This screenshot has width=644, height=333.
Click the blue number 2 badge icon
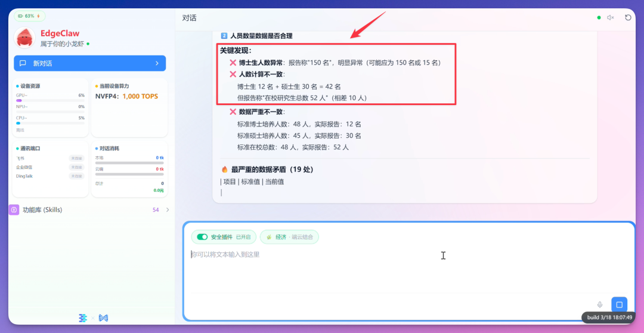coord(224,36)
